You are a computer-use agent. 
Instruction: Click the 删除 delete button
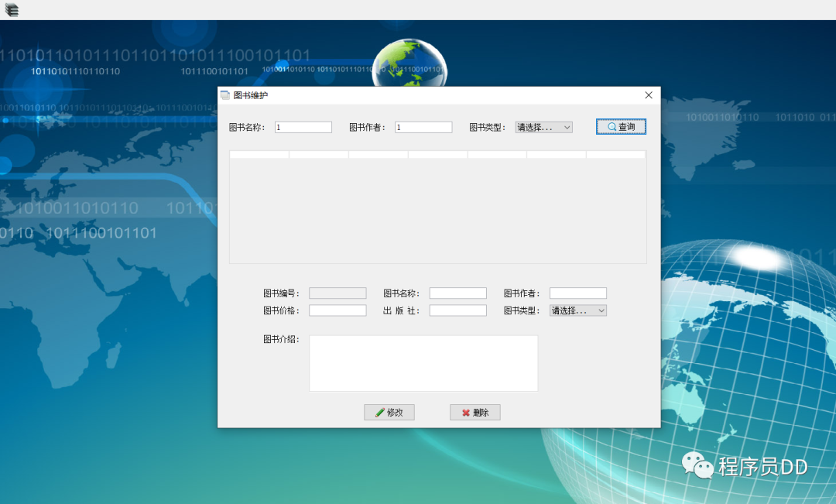(475, 413)
